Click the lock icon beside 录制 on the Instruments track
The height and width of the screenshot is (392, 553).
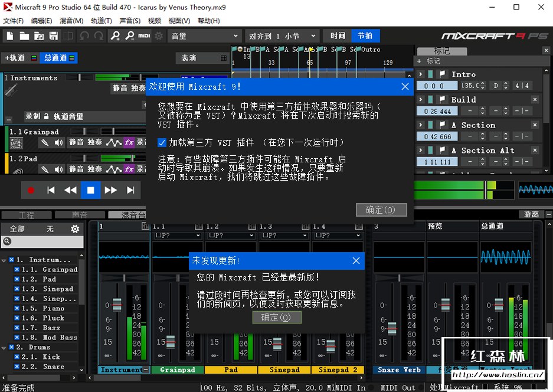46,116
